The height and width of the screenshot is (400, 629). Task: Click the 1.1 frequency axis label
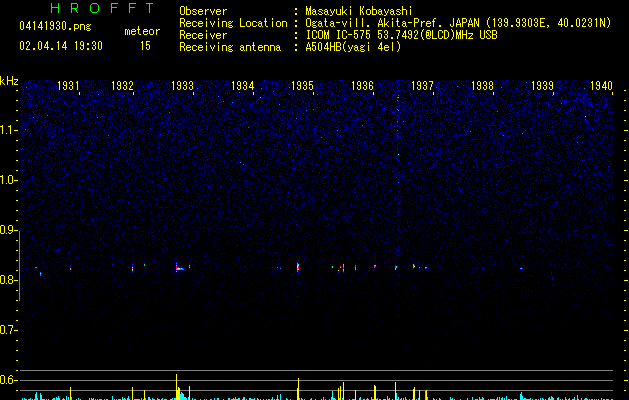8,130
